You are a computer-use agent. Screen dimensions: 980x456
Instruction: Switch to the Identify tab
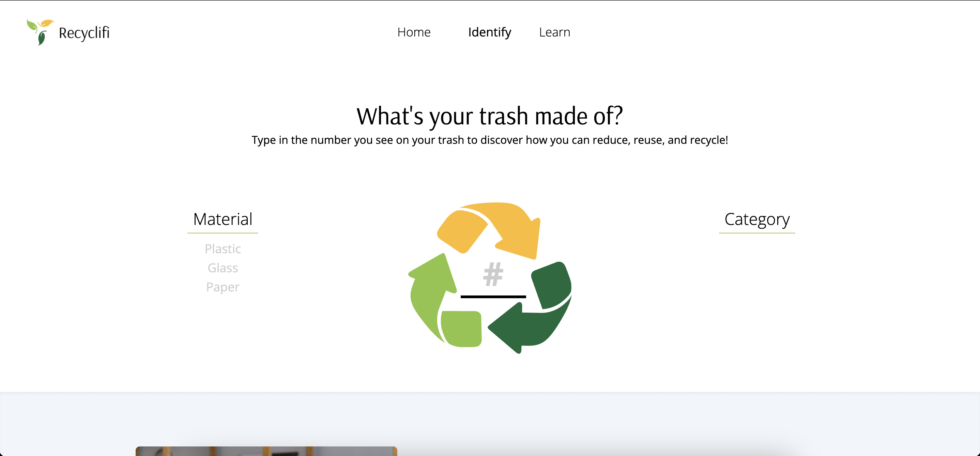(490, 32)
